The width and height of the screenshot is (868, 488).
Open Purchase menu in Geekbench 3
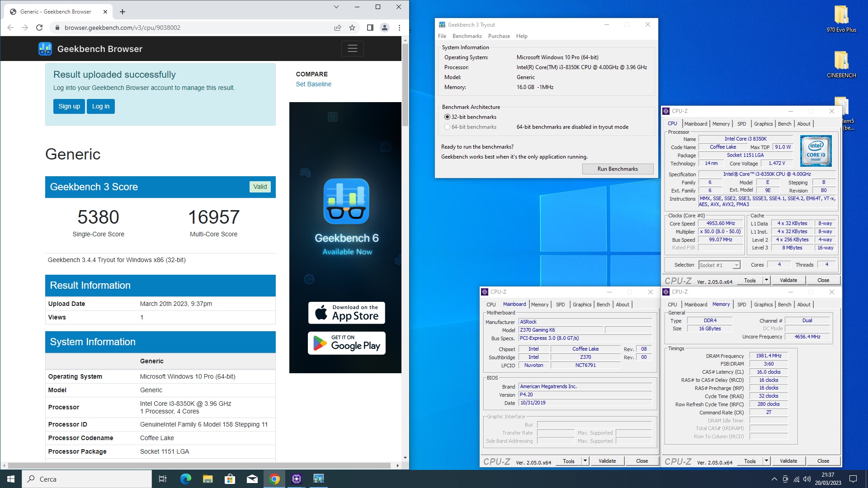499,36
